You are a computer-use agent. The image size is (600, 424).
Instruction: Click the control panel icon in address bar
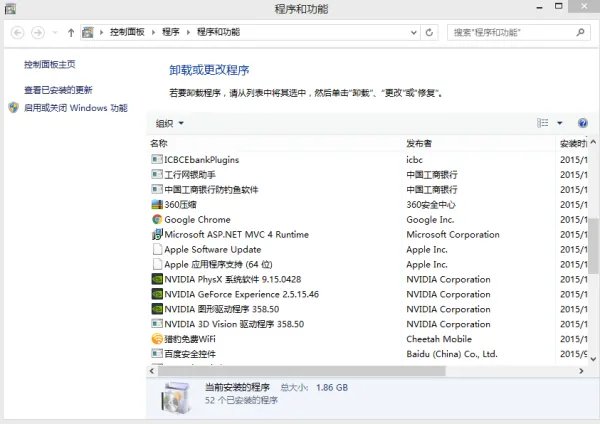click(88, 33)
